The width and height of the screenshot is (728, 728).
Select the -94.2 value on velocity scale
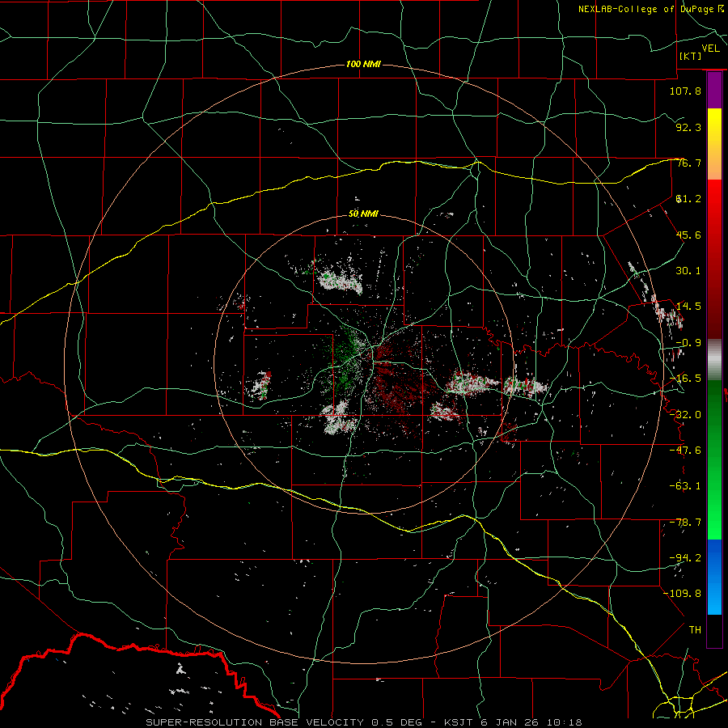pos(685,558)
